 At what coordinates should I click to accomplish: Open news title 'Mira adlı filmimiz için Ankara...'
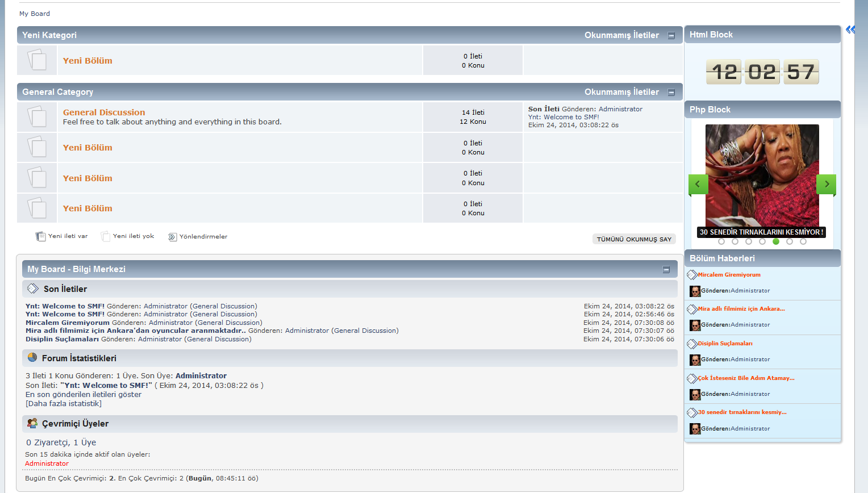point(741,309)
